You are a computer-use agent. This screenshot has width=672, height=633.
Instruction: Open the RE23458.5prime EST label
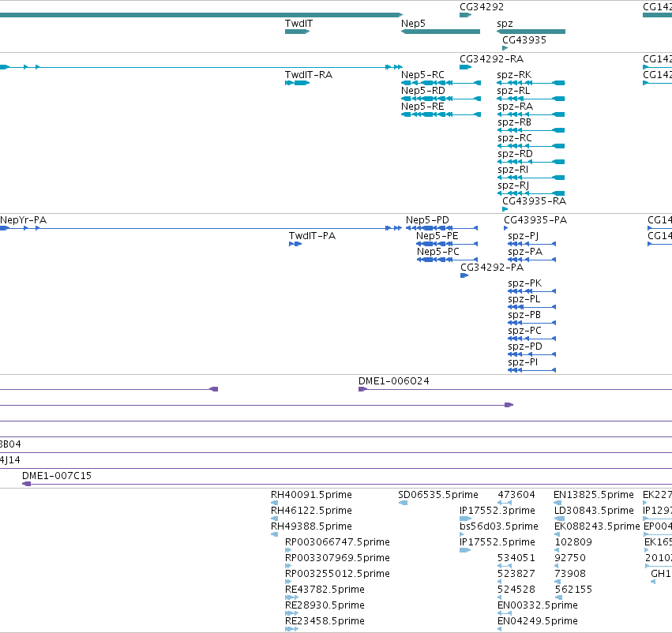point(325,620)
